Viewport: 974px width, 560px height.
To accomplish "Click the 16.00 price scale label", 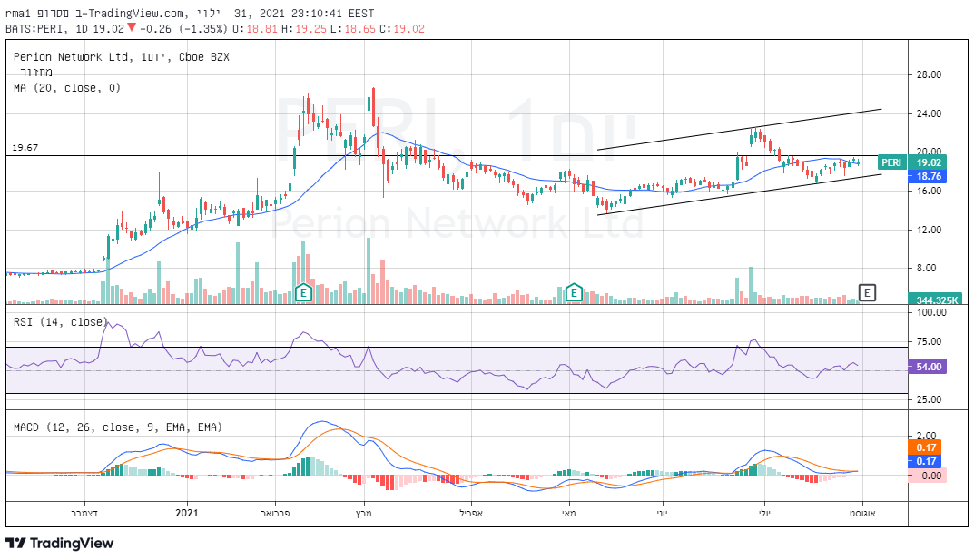I will coord(929,192).
